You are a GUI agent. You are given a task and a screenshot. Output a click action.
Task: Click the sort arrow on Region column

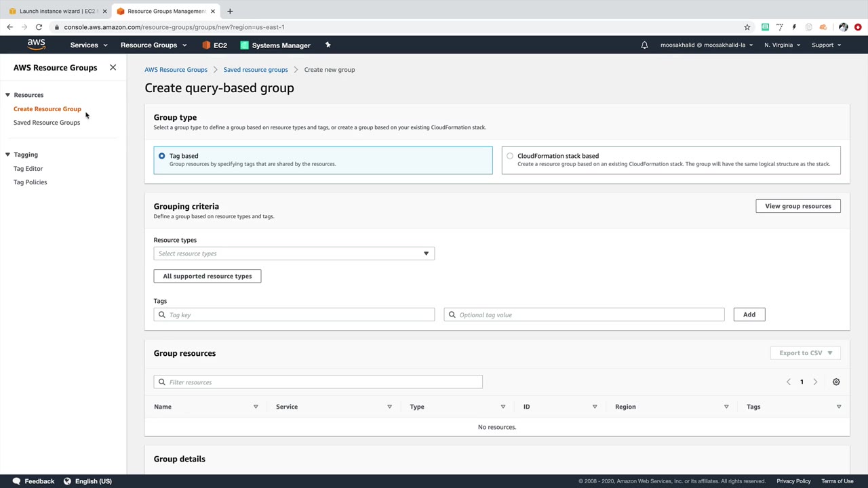pyautogui.click(x=726, y=407)
